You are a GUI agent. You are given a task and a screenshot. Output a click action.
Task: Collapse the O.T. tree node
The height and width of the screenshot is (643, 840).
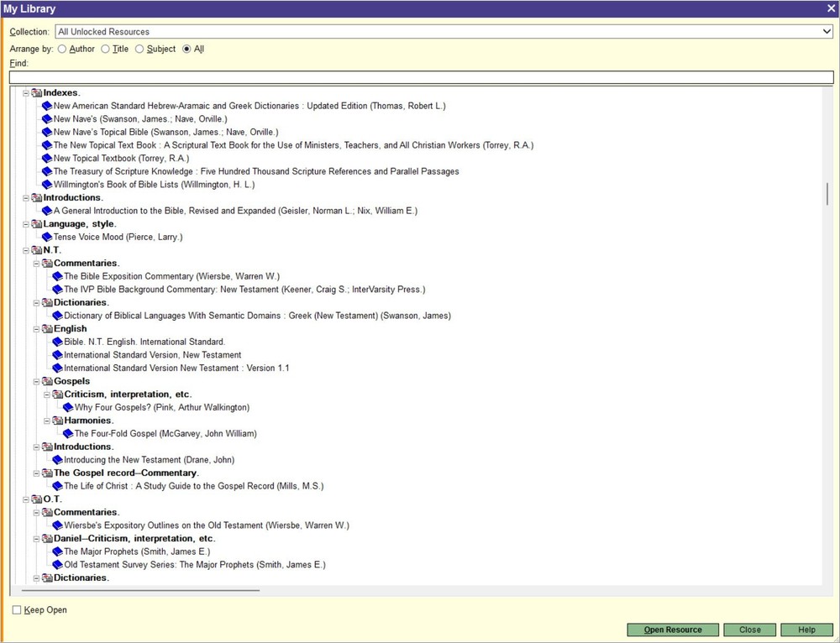click(26, 499)
